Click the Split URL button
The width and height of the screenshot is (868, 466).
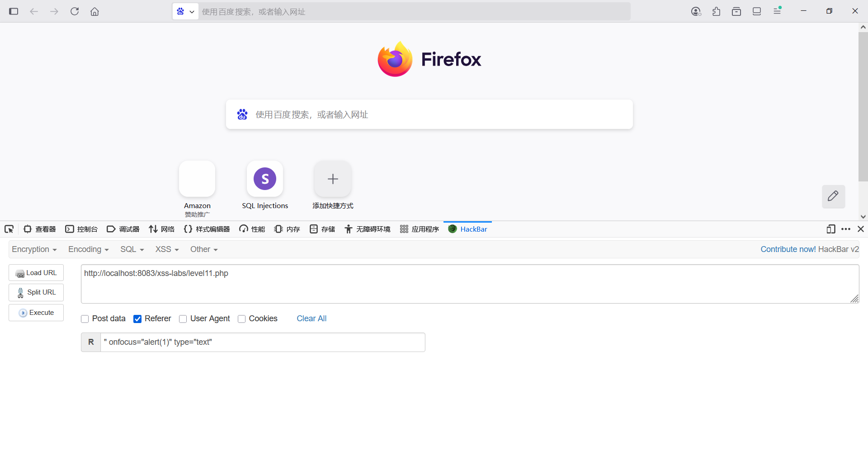click(36, 292)
